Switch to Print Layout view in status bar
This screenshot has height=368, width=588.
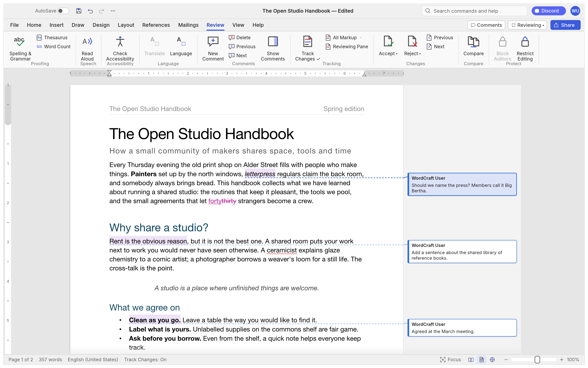click(482, 359)
